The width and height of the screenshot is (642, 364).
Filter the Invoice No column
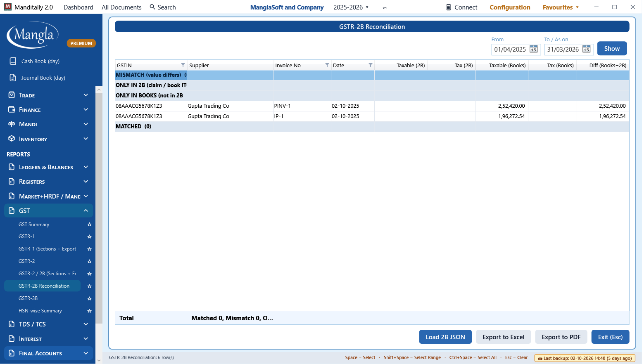coord(327,65)
